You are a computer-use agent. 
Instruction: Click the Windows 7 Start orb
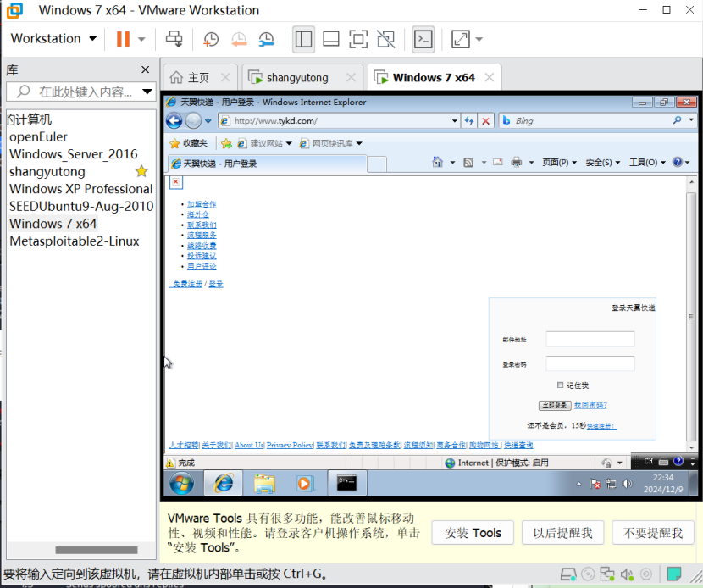[181, 483]
